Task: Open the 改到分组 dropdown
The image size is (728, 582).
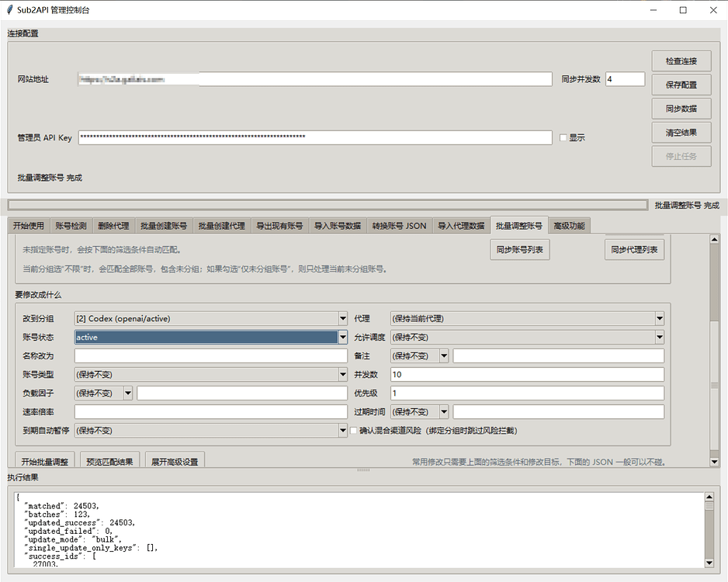Action: pyautogui.click(x=342, y=319)
